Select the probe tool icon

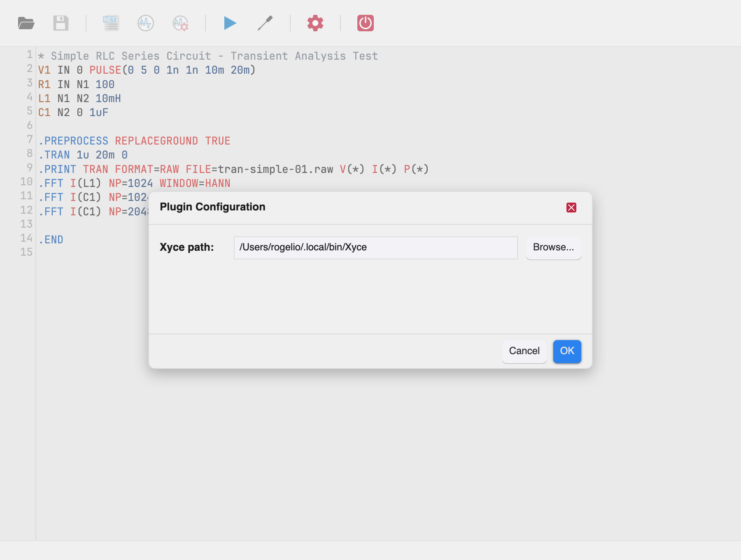(x=265, y=23)
